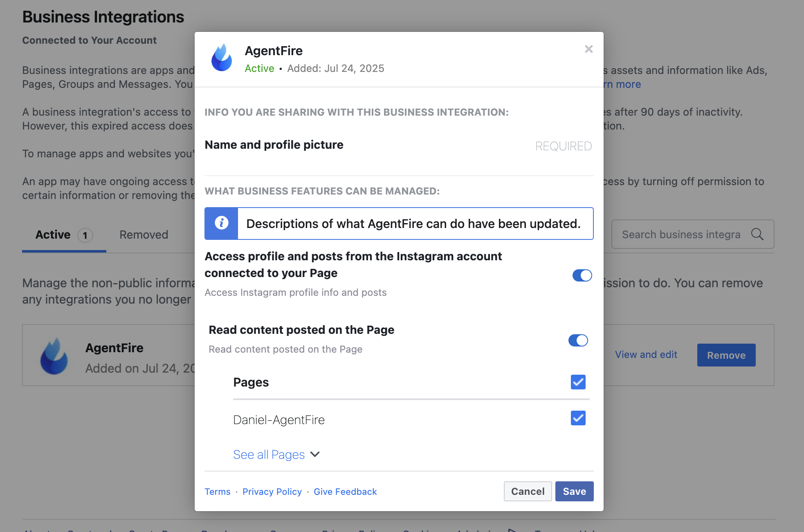Click the search magnifier icon
This screenshot has width=804, height=532.
[x=757, y=234]
